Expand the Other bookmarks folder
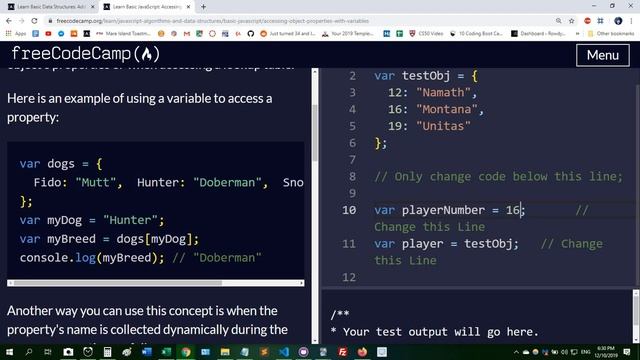The image size is (640, 360). [x=611, y=33]
